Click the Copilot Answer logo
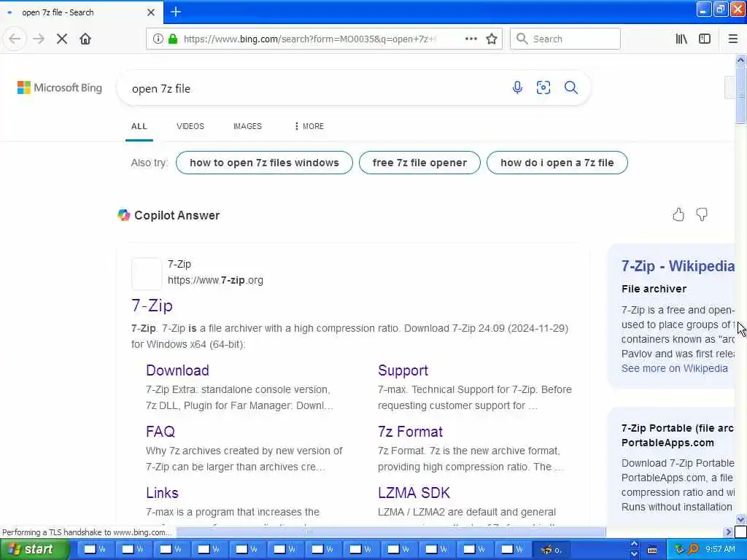747x560 pixels. coord(124,215)
